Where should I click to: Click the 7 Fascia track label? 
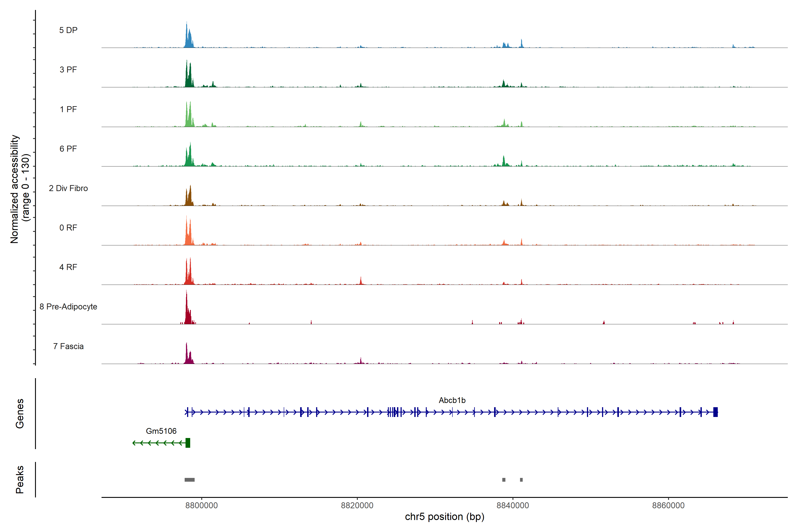(x=68, y=346)
